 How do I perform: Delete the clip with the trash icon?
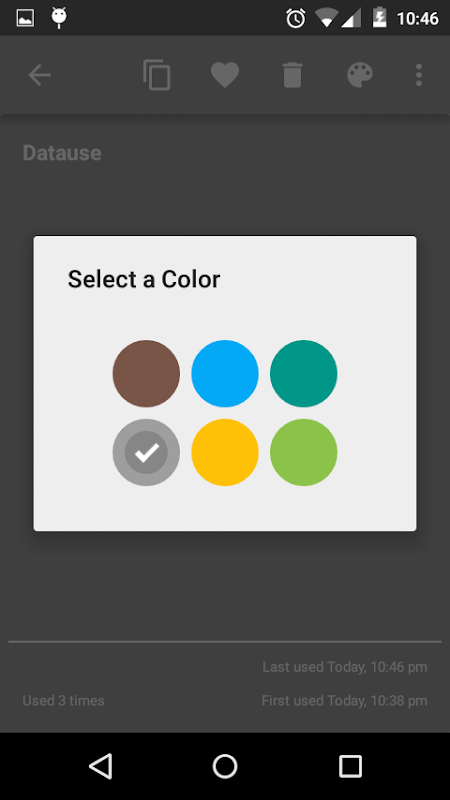292,76
